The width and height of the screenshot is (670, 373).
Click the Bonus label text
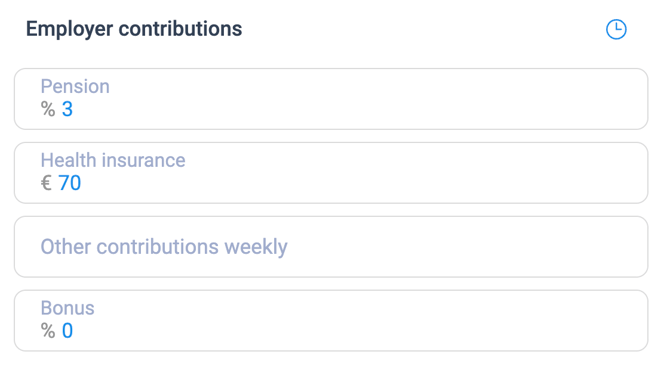click(68, 308)
